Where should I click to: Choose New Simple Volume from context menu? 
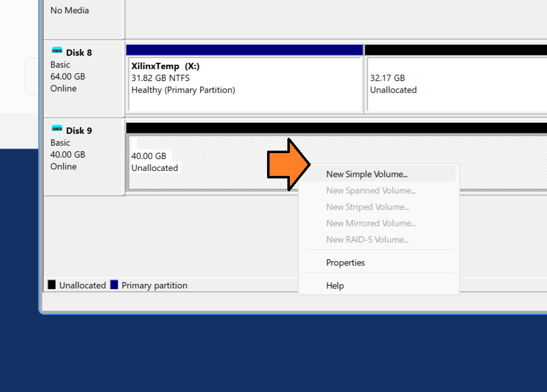(367, 174)
